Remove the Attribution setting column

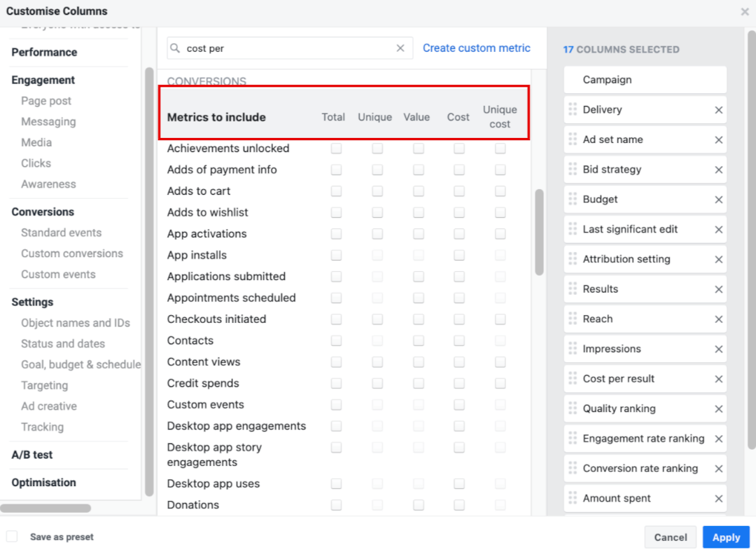tap(718, 260)
